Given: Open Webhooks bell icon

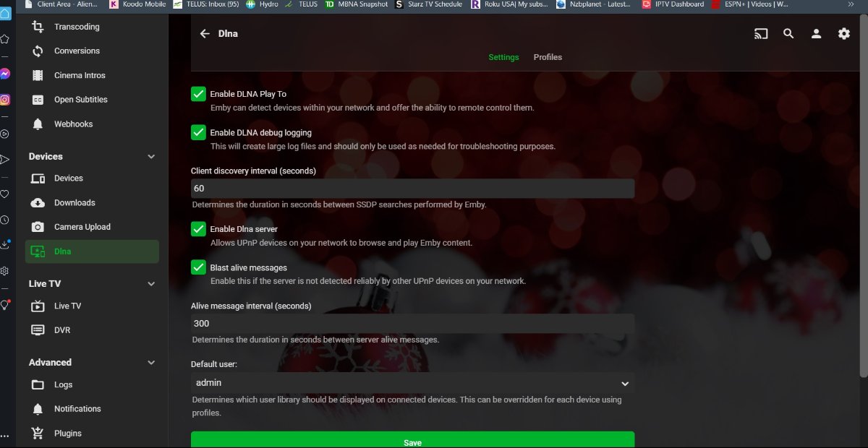Looking at the screenshot, I should 38,124.
